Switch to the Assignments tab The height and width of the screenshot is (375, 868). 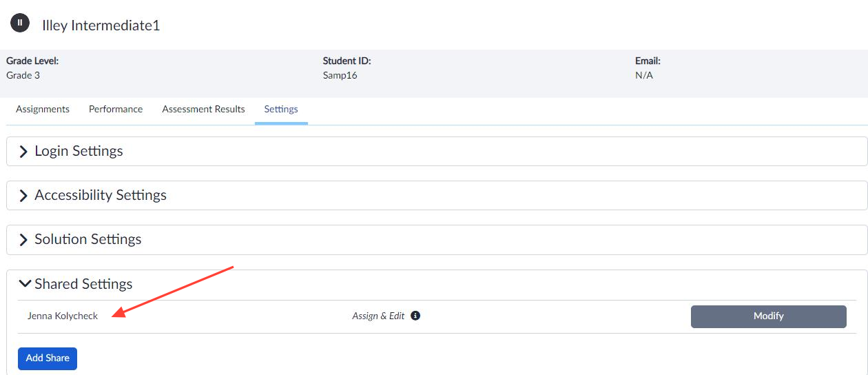tap(43, 109)
